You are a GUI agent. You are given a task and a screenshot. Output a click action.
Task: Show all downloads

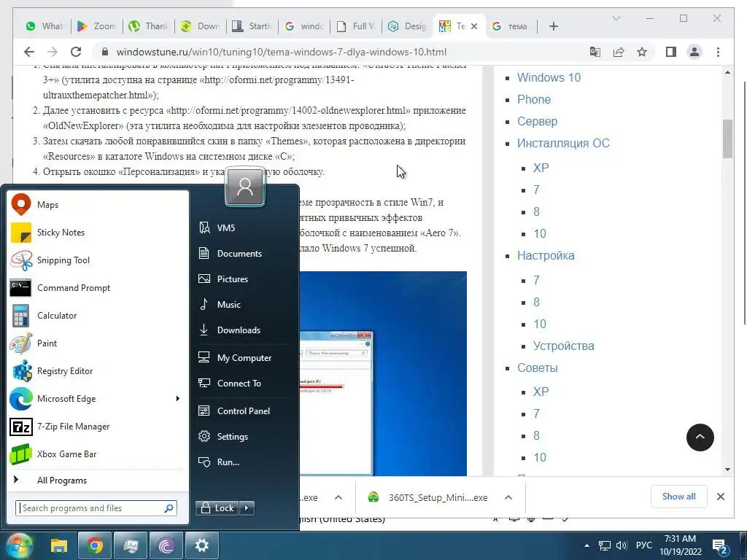pyautogui.click(x=678, y=497)
